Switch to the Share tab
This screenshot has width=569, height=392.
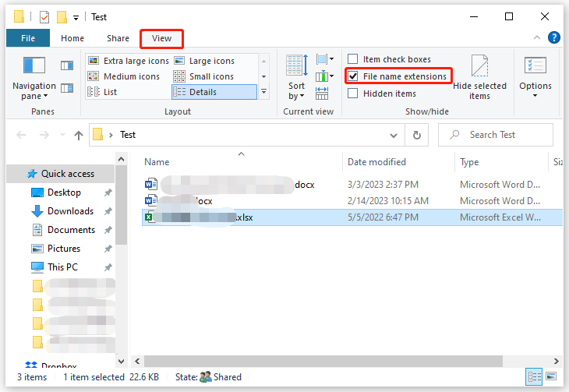point(118,38)
